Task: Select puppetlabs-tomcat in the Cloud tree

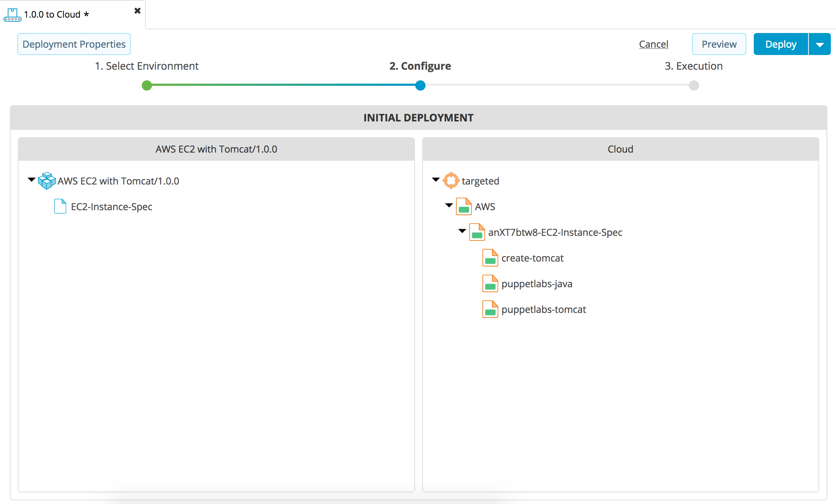Action: (544, 310)
